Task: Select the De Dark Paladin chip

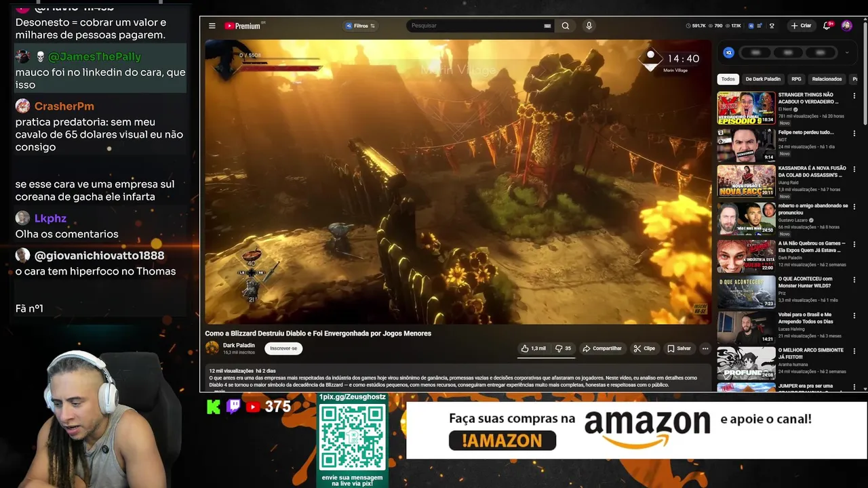Action: 763,79
